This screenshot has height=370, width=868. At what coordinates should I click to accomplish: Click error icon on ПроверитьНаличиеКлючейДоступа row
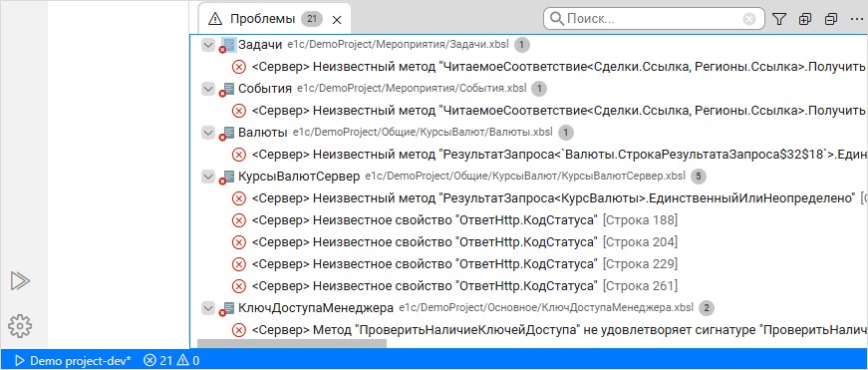click(x=238, y=331)
